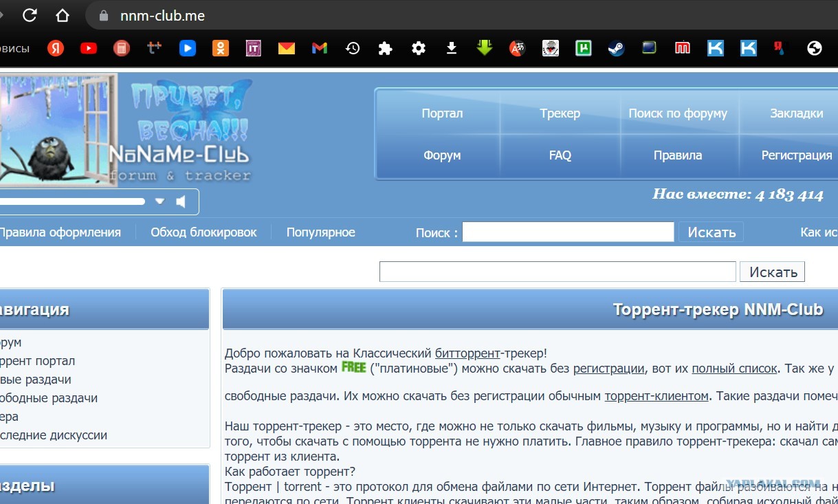Open the Трекер menu item

tap(560, 113)
